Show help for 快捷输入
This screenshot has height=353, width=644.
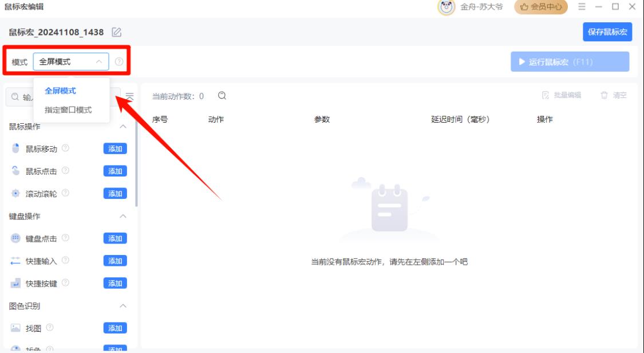pyautogui.click(x=65, y=261)
